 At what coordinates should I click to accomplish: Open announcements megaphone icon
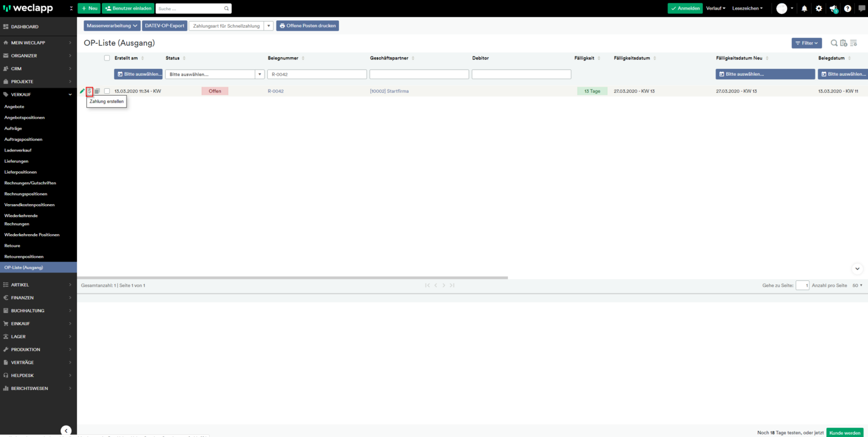point(834,8)
